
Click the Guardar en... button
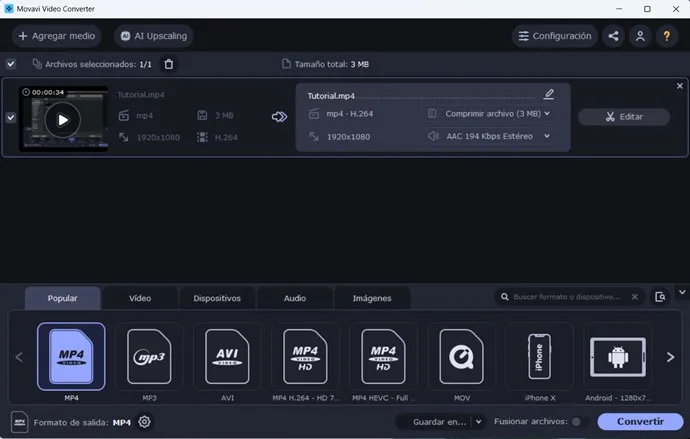[x=439, y=422]
